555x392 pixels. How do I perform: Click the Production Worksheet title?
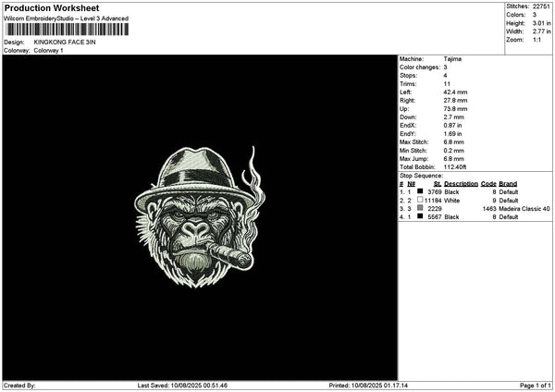point(52,7)
